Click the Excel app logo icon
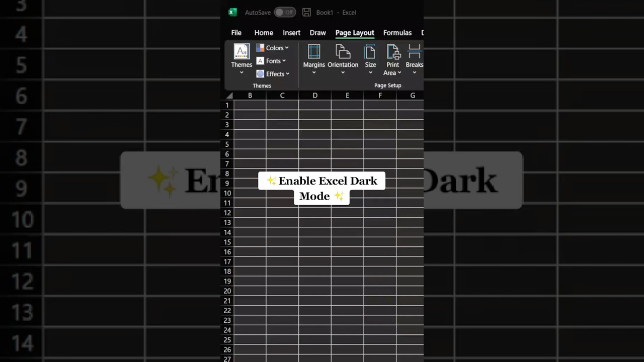 (x=232, y=13)
